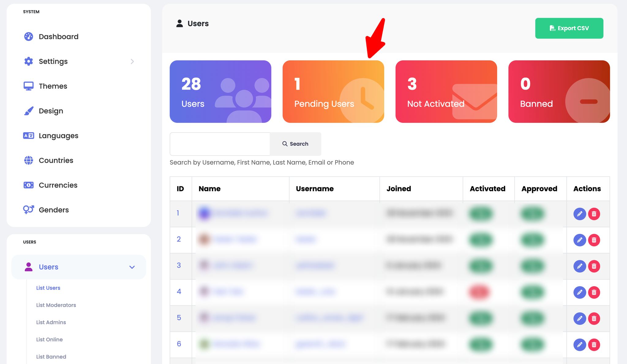
Task: Open List Moderators in the sidebar
Action: (x=56, y=305)
